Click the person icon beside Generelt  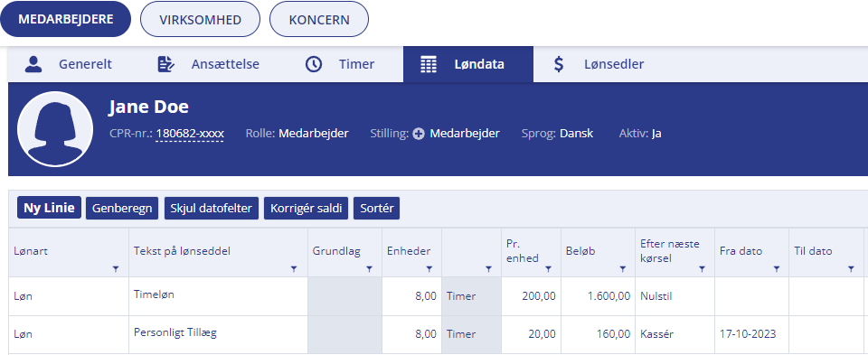pos(34,64)
